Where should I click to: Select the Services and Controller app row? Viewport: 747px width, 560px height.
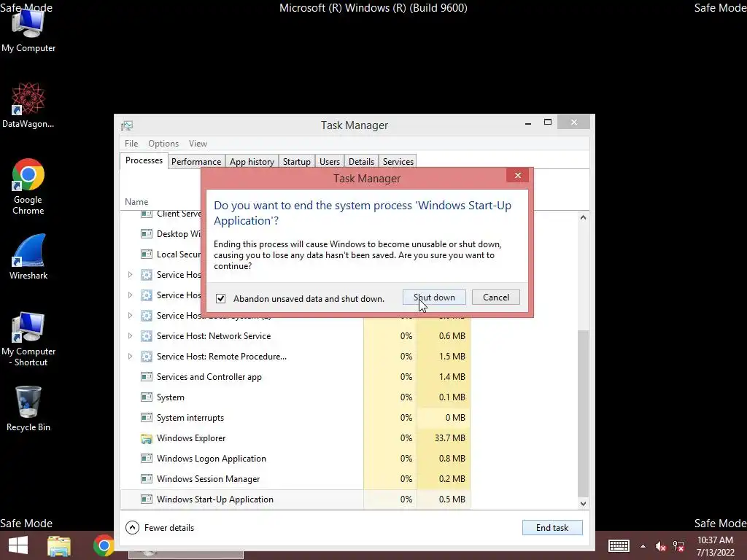click(295, 377)
